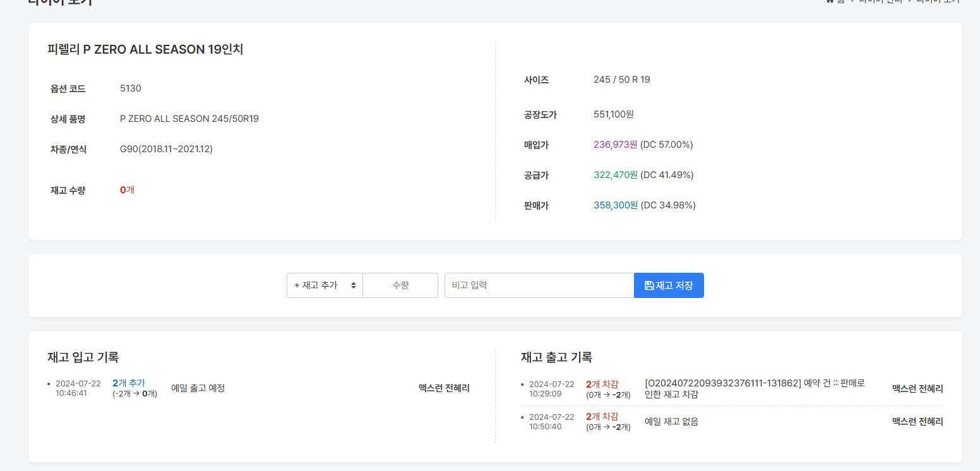
Task: Click the purple 매입가 price 236,973원
Action: 615,145
